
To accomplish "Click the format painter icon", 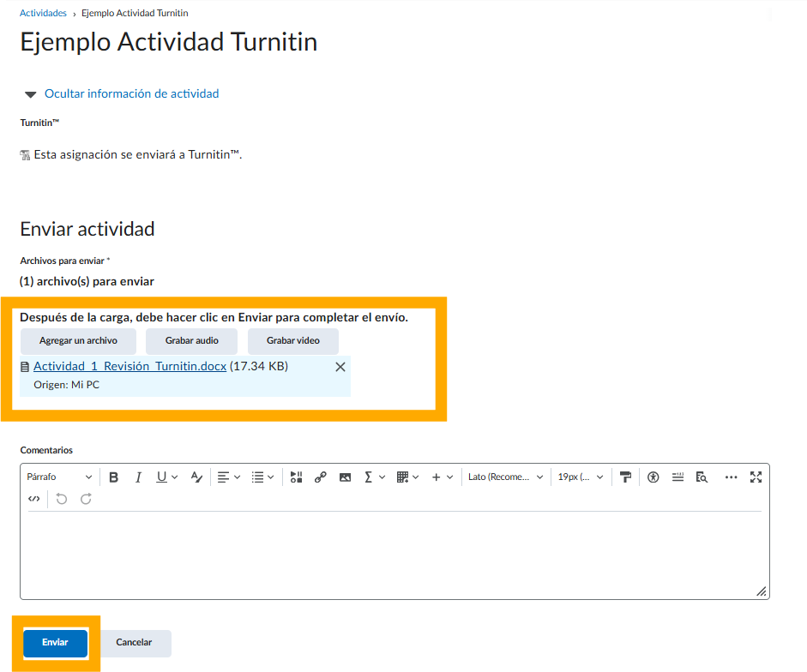I will [x=625, y=477].
